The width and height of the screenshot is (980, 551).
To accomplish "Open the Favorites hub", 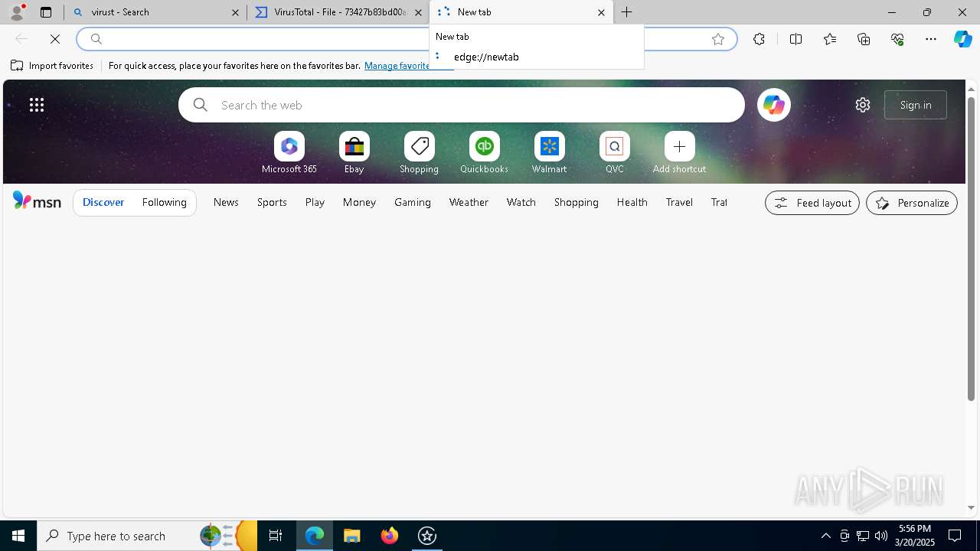I will tap(830, 39).
